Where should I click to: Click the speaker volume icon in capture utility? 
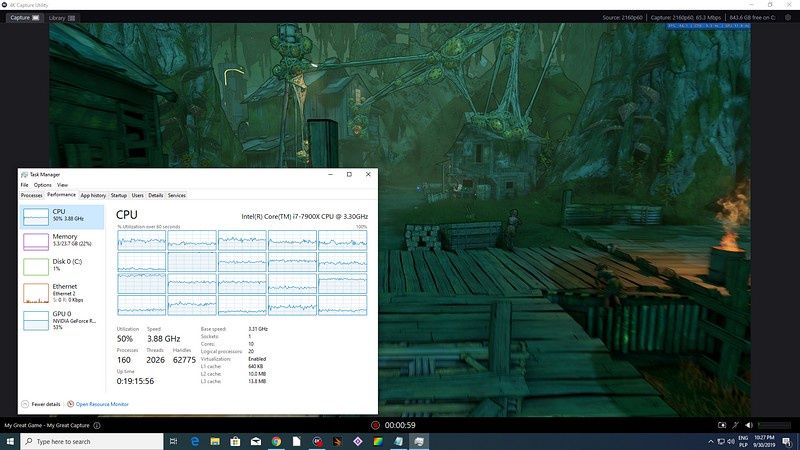(x=748, y=425)
